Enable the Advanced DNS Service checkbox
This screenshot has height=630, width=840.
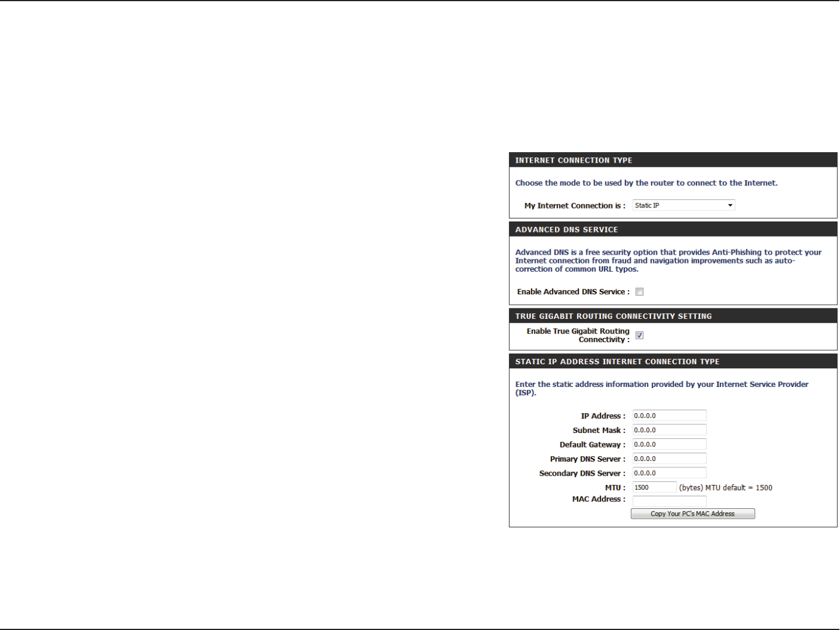(639, 292)
